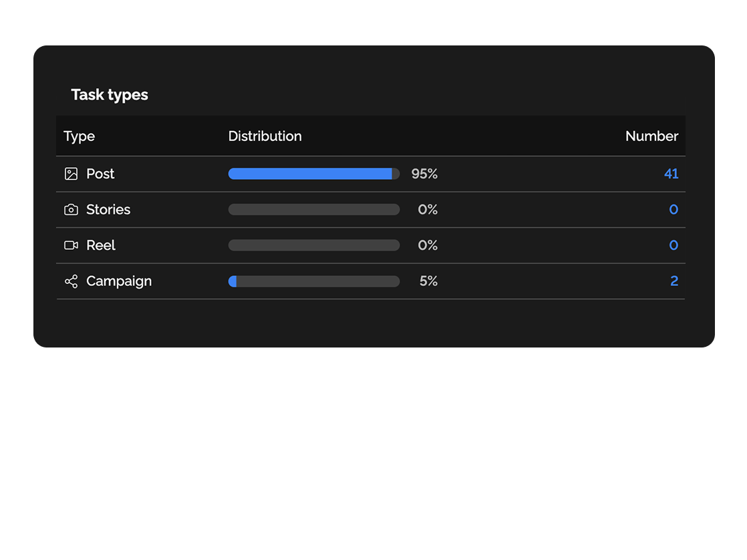The height and width of the screenshot is (560, 747).
Task: Click the Distribution column header
Action: click(x=265, y=136)
